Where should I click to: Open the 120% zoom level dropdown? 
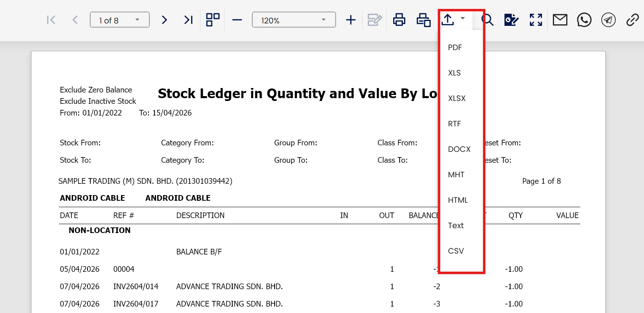323,20
